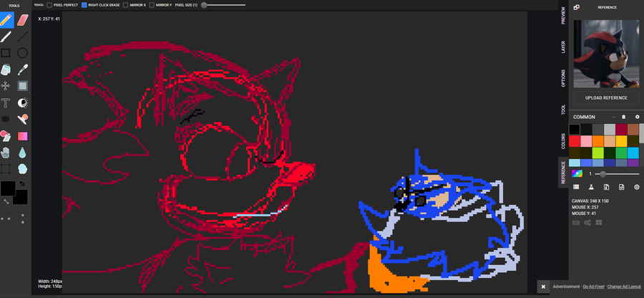Click the pop-out icon beside Reference

pos(576,7)
